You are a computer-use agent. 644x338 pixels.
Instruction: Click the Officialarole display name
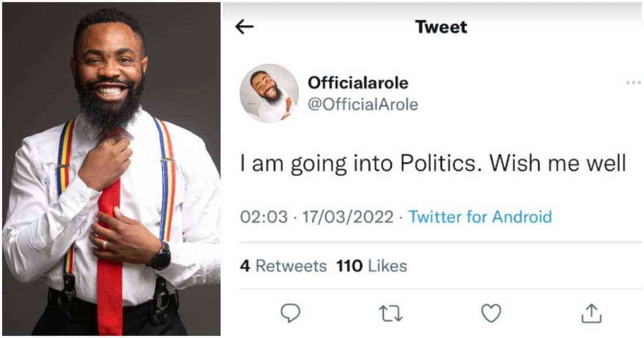coord(358,83)
